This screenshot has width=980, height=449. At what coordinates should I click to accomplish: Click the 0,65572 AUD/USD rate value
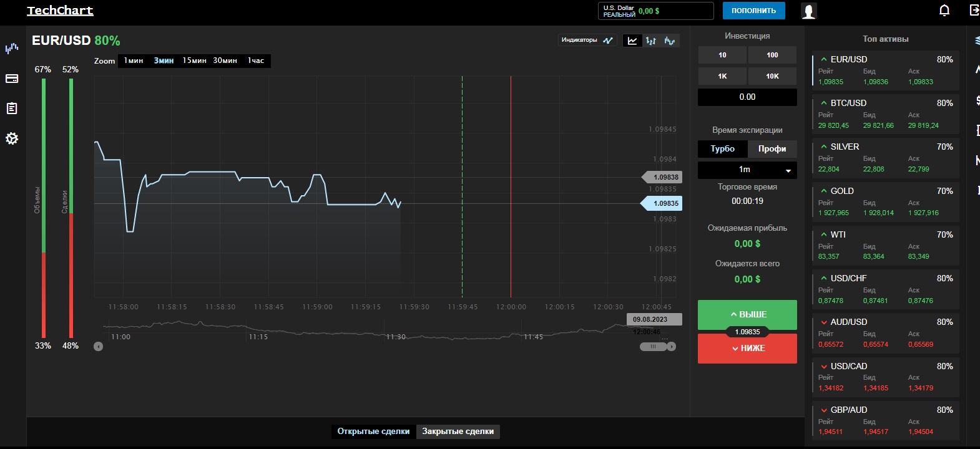click(831, 344)
